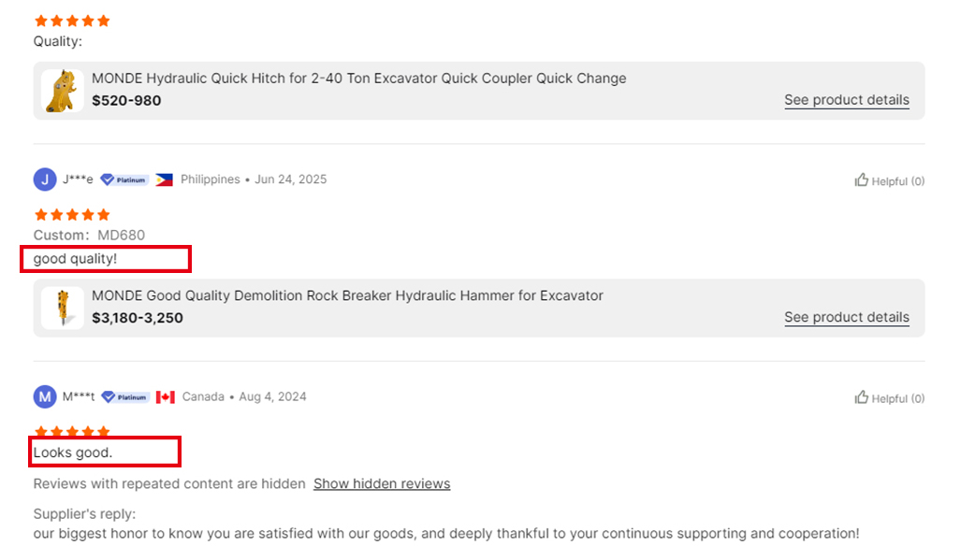
Task: Open the Hydraulic Quick Hitch product thumbnail
Action: point(62,91)
